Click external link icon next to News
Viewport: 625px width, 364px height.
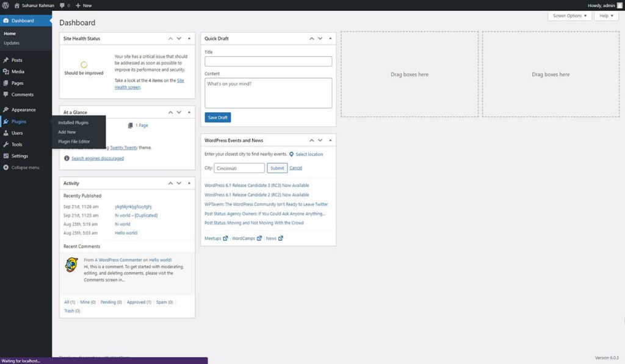[281, 238]
